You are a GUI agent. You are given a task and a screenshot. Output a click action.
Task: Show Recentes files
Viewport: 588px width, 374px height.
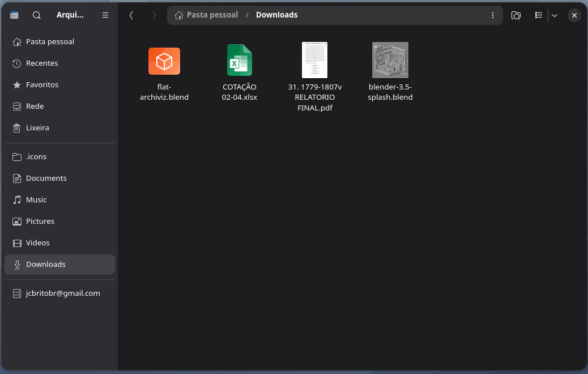click(42, 63)
